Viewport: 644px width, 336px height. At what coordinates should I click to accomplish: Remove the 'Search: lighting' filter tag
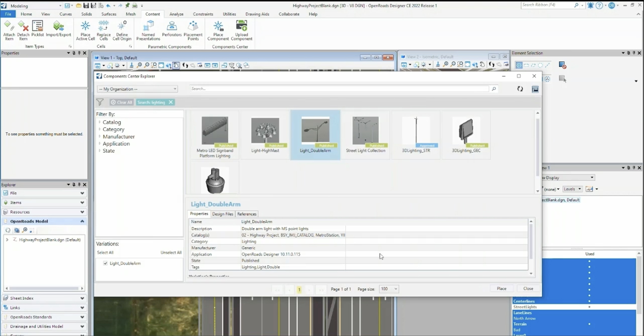171,102
